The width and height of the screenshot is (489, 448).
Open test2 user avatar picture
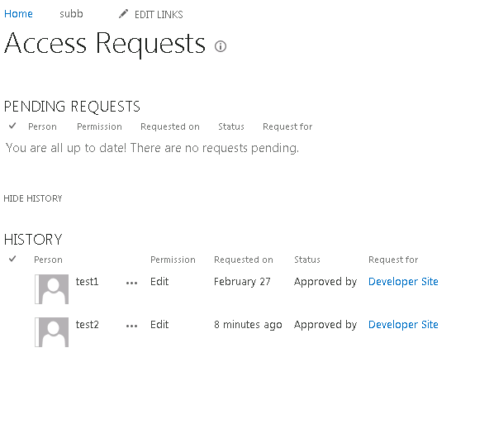tap(52, 332)
